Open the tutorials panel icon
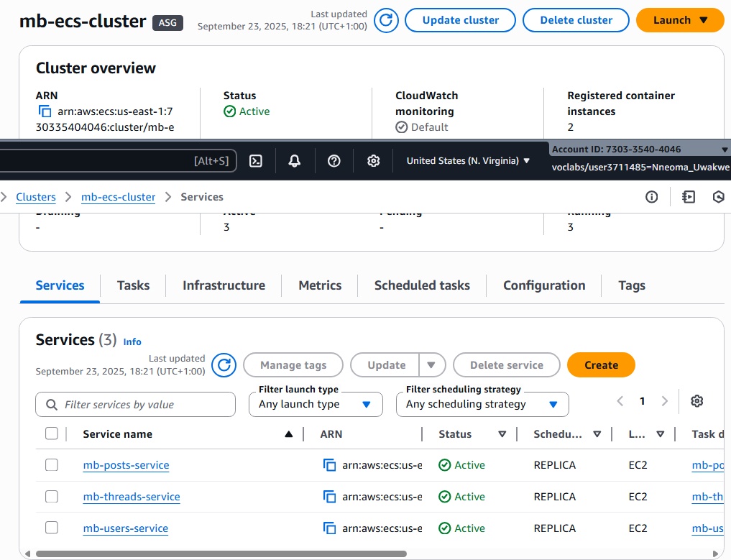The width and height of the screenshot is (731, 560). [688, 197]
